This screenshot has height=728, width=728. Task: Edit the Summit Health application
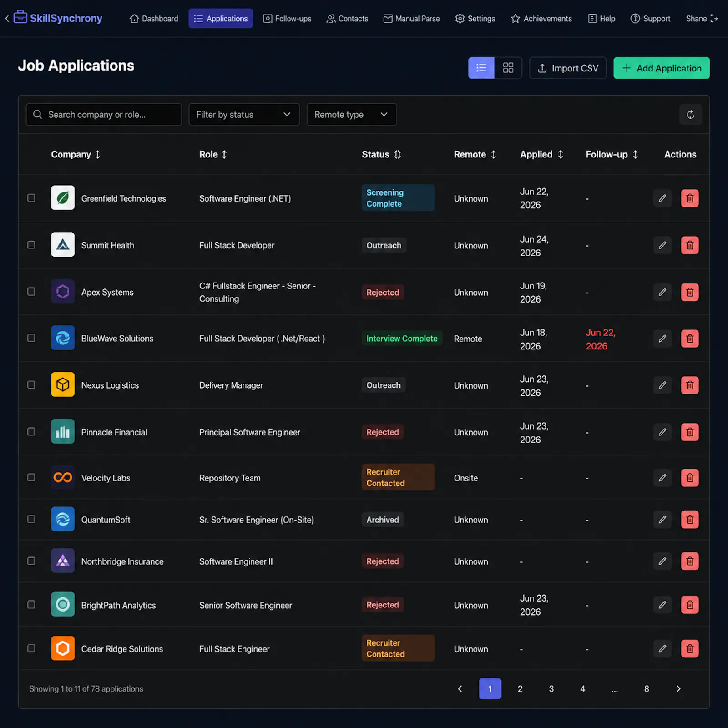(662, 245)
